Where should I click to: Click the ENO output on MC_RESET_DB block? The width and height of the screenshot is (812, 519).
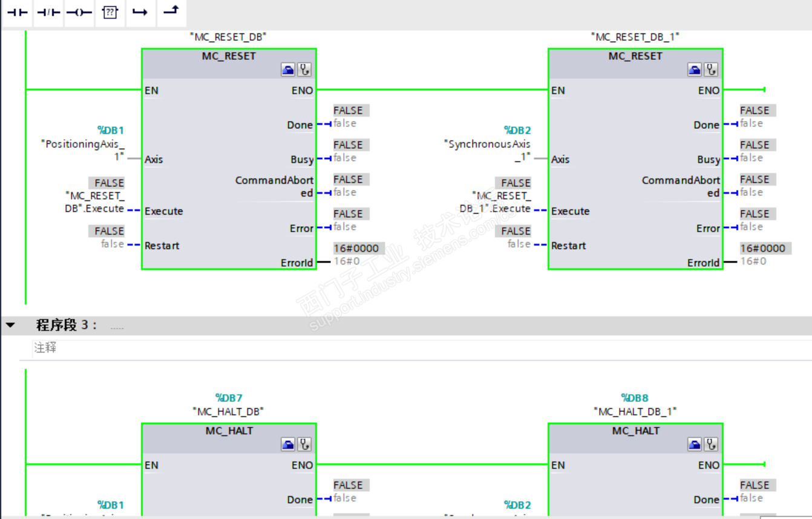click(302, 91)
